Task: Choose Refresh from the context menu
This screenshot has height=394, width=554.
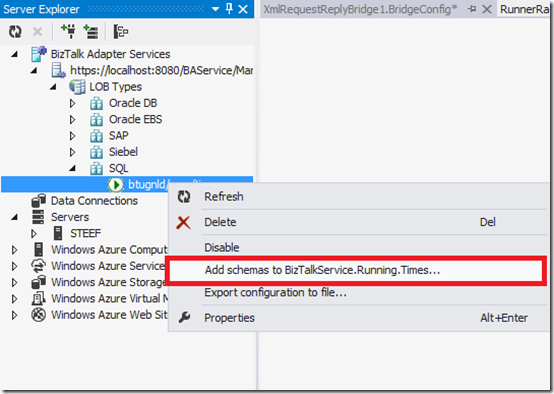Action: [358, 197]
